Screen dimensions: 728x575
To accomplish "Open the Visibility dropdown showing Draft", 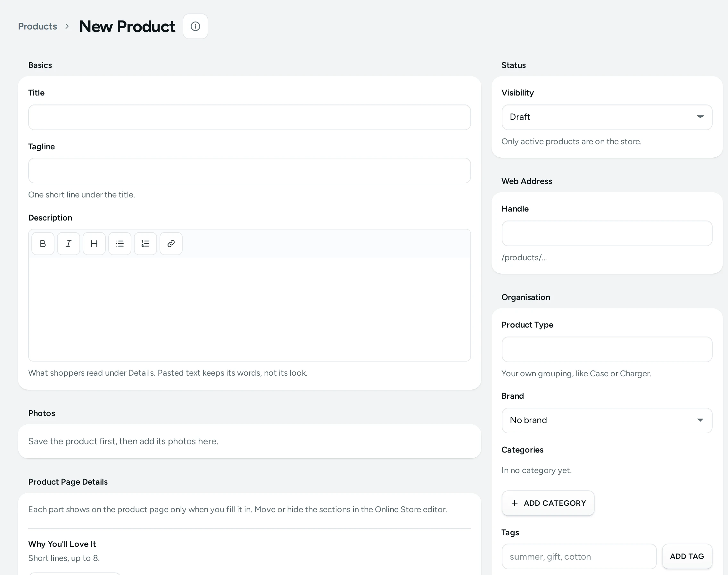I will tap(607, 117).
